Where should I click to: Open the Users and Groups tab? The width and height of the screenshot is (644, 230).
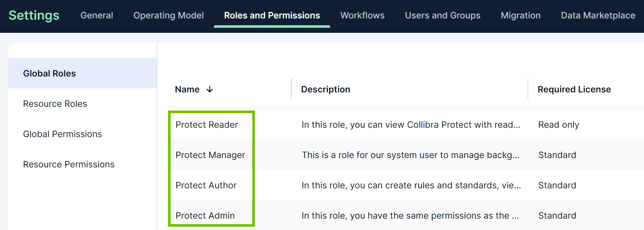(x=442, y=15)
